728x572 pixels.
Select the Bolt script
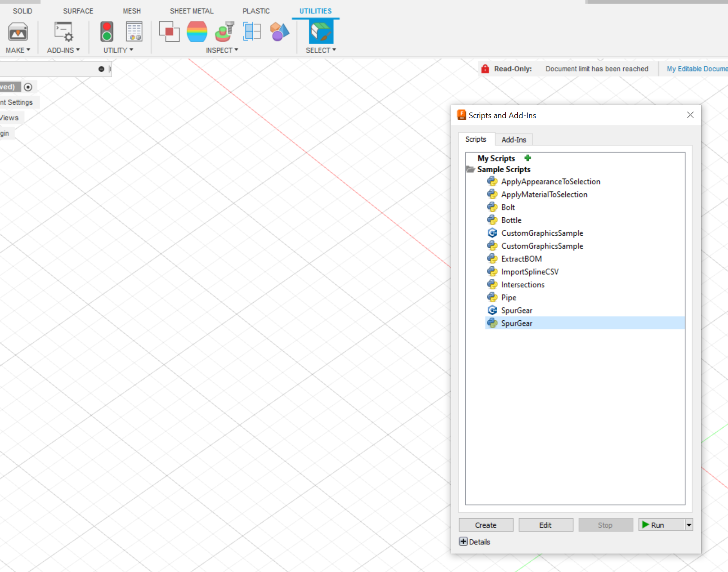click(508, 207)
